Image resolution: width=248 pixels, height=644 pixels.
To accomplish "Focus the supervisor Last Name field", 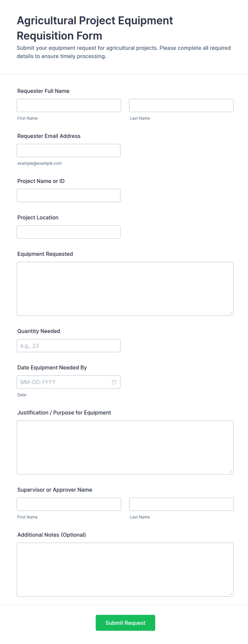I will point(181,504).
